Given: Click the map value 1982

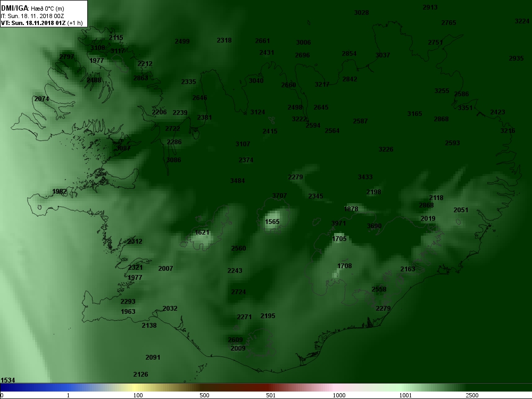Looking at the screenshot, I should (x=60, y=192).
